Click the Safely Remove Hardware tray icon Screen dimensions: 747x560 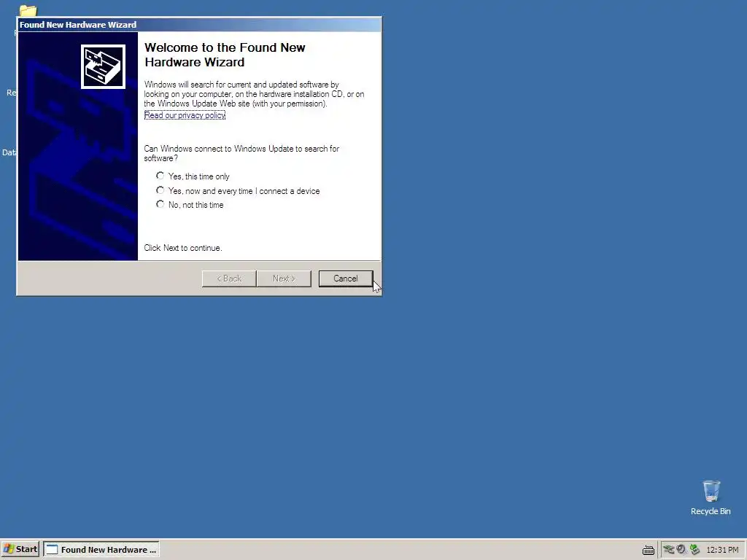coord(668,550)
